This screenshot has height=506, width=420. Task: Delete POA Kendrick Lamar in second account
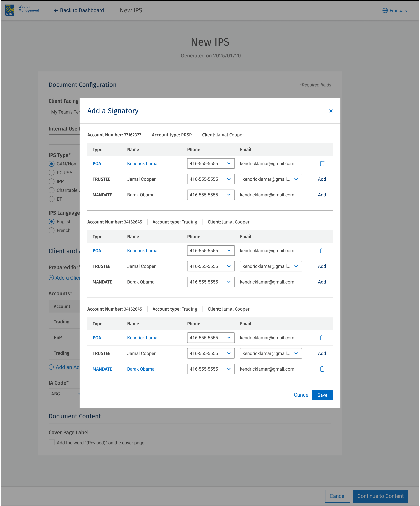[x=322, y=251]
